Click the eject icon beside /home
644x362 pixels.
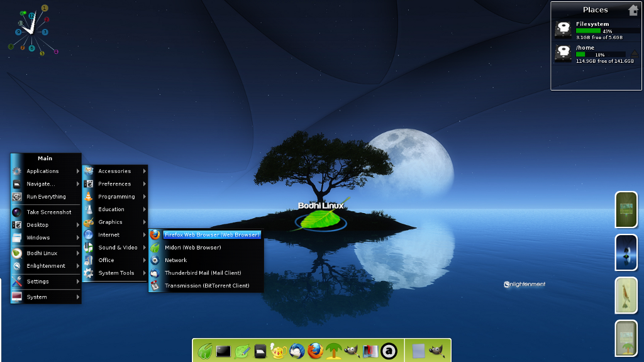tap(635, 53)
